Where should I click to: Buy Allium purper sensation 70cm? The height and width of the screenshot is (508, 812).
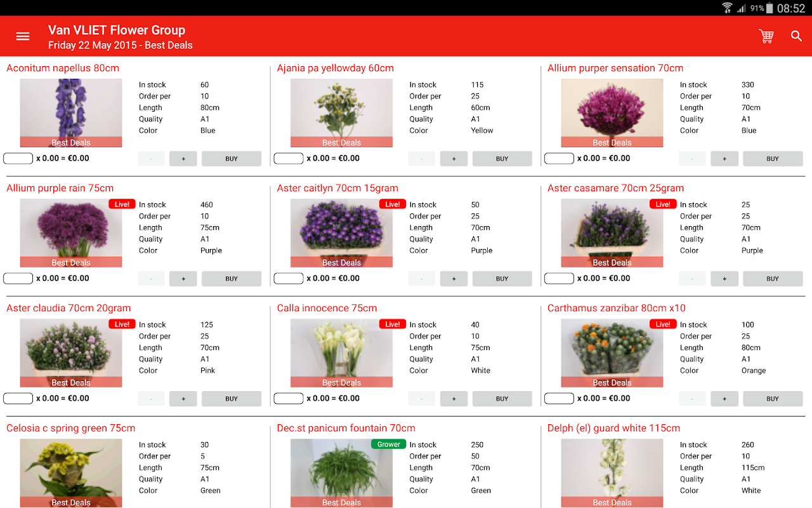[773, 159]
